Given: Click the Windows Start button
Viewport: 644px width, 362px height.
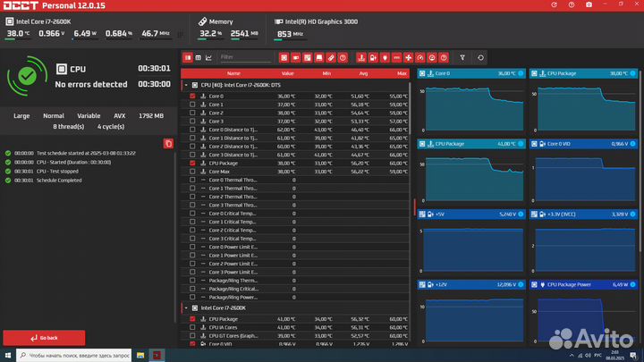Looking at the screenshot, I should 8,354.
